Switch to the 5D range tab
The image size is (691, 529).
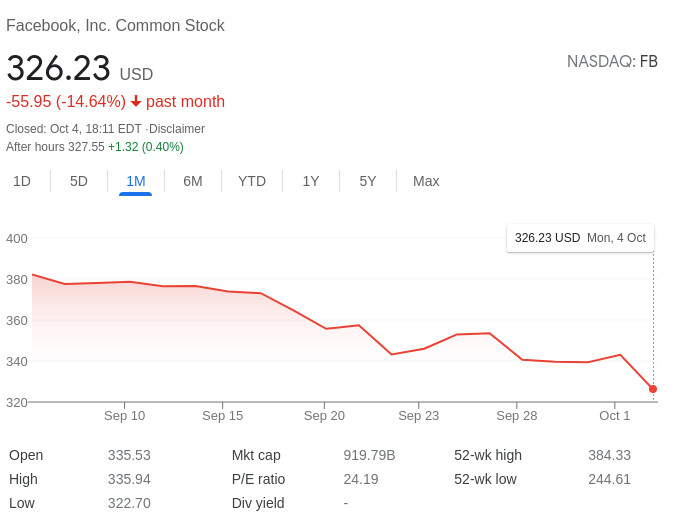(x=79, y=181)
